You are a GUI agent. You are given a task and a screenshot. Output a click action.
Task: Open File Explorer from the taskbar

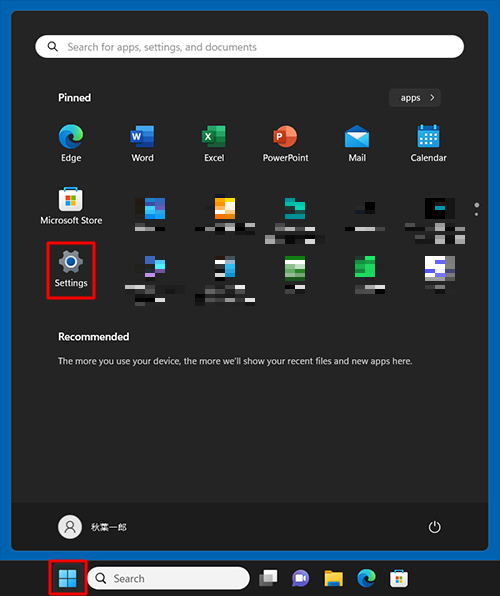pyautogui.click(x=333, y=578)
